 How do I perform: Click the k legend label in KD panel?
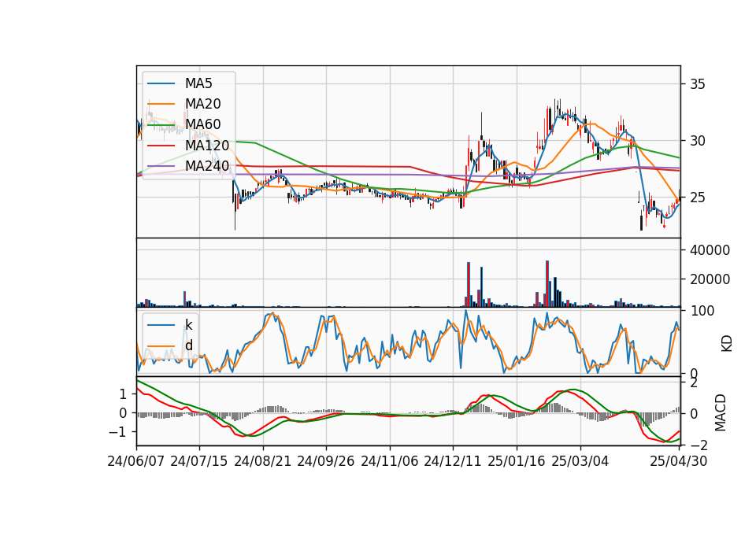[x=188, y=325]
